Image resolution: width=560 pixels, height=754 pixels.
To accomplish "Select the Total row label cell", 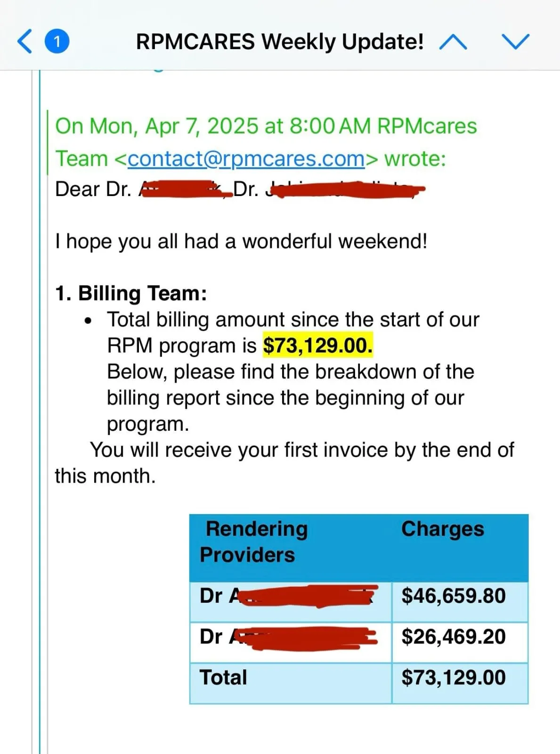I will [x=291, y=683].
